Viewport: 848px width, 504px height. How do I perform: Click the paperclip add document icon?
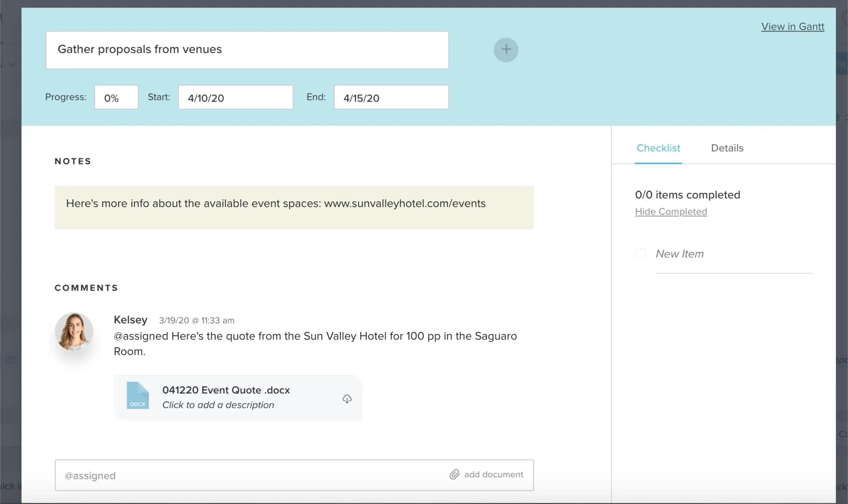click(454, 474)
